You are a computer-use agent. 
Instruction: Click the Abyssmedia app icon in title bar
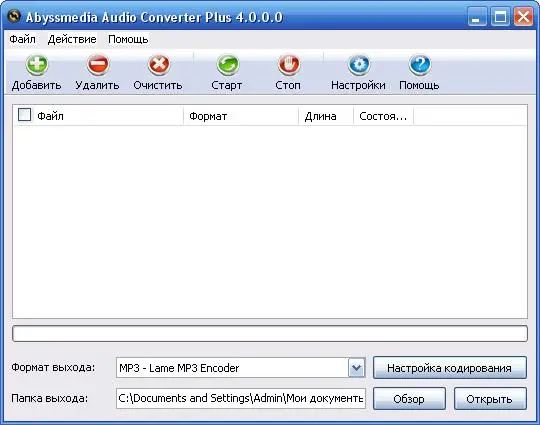(x=14, y=16)
